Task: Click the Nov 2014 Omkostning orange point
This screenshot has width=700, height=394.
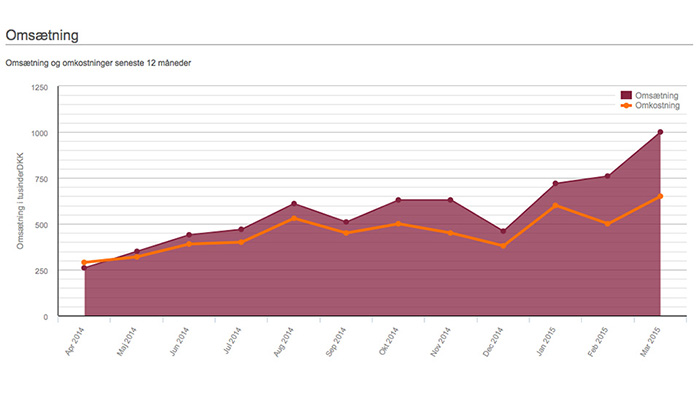Action: coord(450,232)
